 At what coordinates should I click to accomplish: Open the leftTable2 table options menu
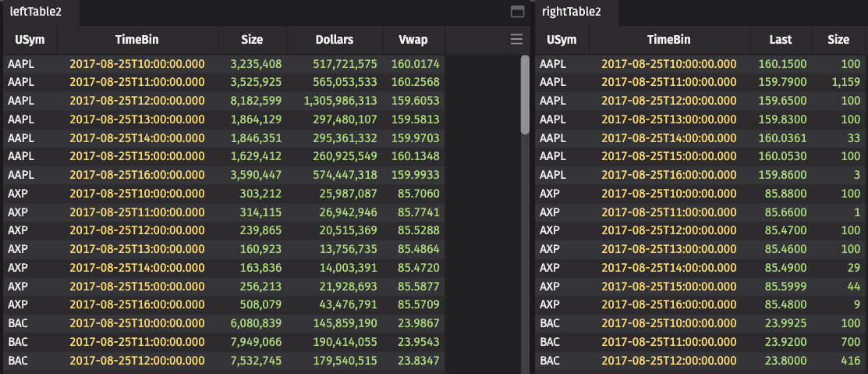coord(515,39)
